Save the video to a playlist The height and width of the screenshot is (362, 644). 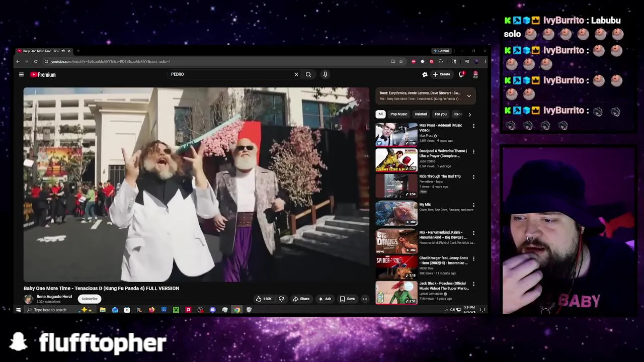(x=347, y=299)
